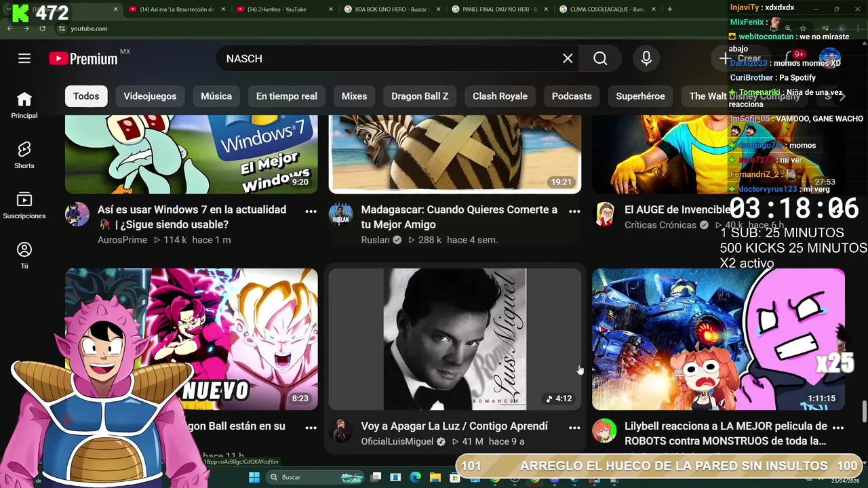868x488 pixels.
Task: Clear the NASCH search text
Action: 568,58
